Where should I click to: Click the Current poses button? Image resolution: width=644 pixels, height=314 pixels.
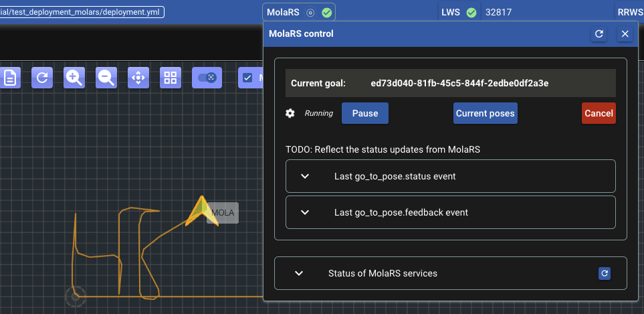[x=485, y=113]
